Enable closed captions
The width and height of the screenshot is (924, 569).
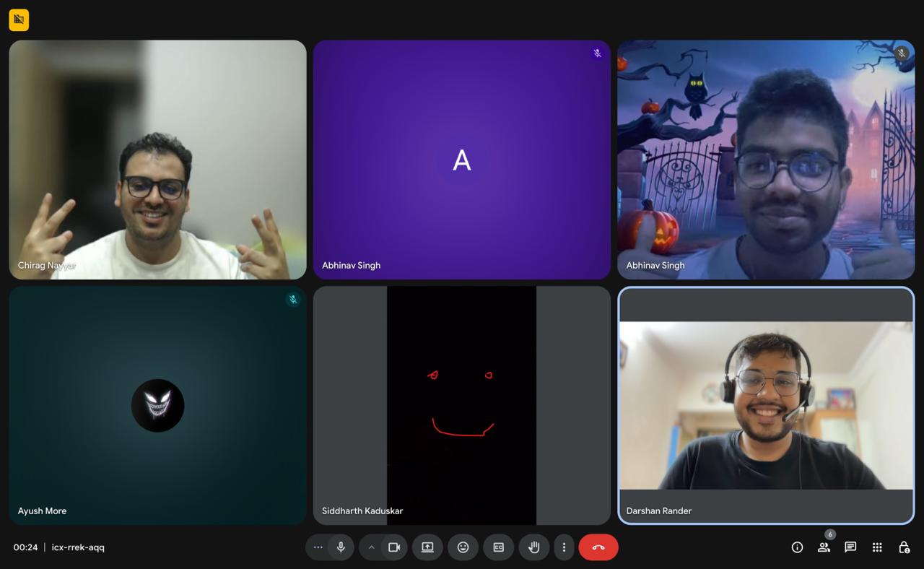tap(498, 547)
